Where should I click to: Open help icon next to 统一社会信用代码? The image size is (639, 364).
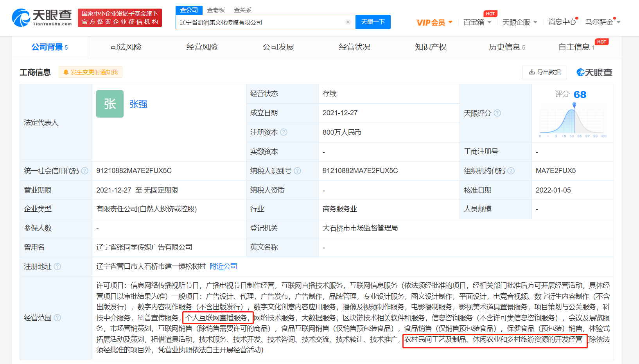pyautogui.click(x=84, y=171)
